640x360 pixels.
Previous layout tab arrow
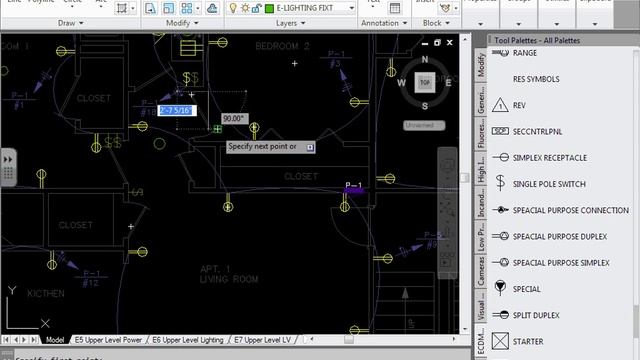16,340
